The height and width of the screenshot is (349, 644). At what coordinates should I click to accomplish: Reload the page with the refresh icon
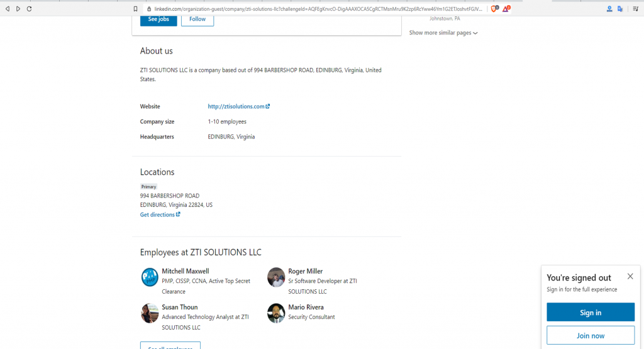pyautogui.click(x=29, y=9)
